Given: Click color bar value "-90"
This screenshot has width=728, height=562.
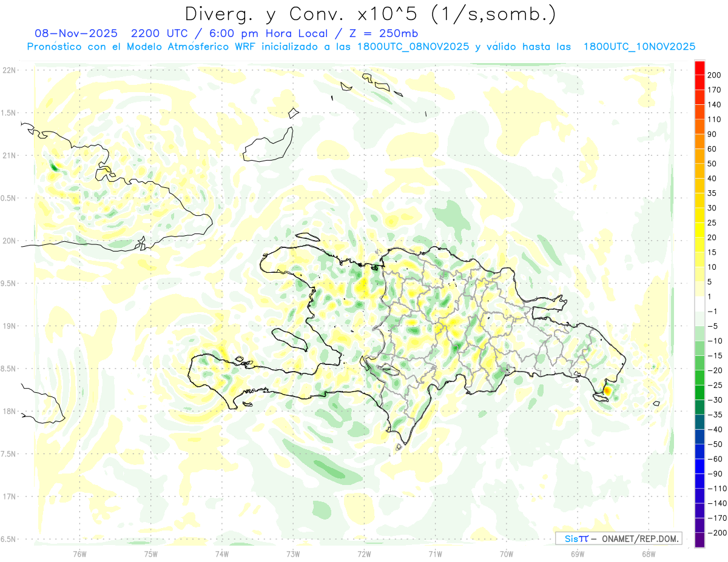Looking at the screenshot, I should coord(715,473).
